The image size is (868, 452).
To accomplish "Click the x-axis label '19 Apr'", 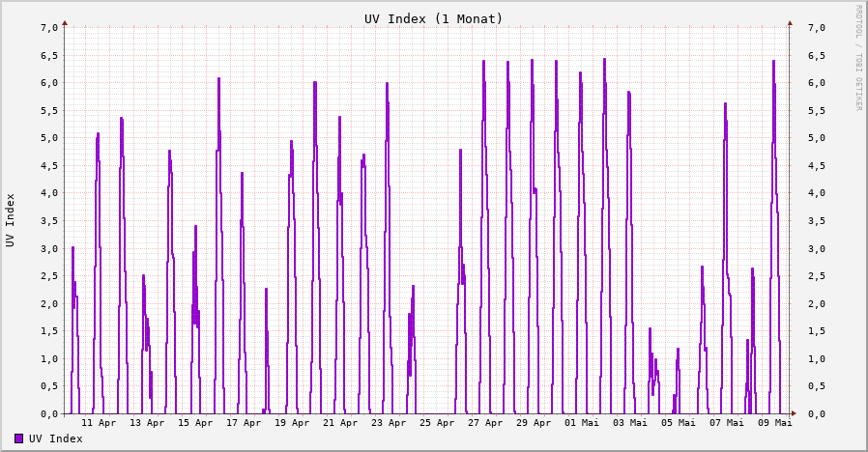I will [292, 423].
